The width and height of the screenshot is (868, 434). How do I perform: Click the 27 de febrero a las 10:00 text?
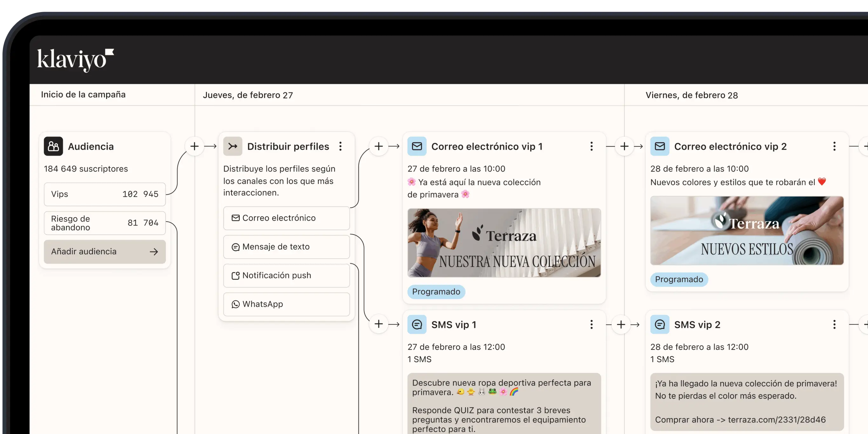[456, 168]
